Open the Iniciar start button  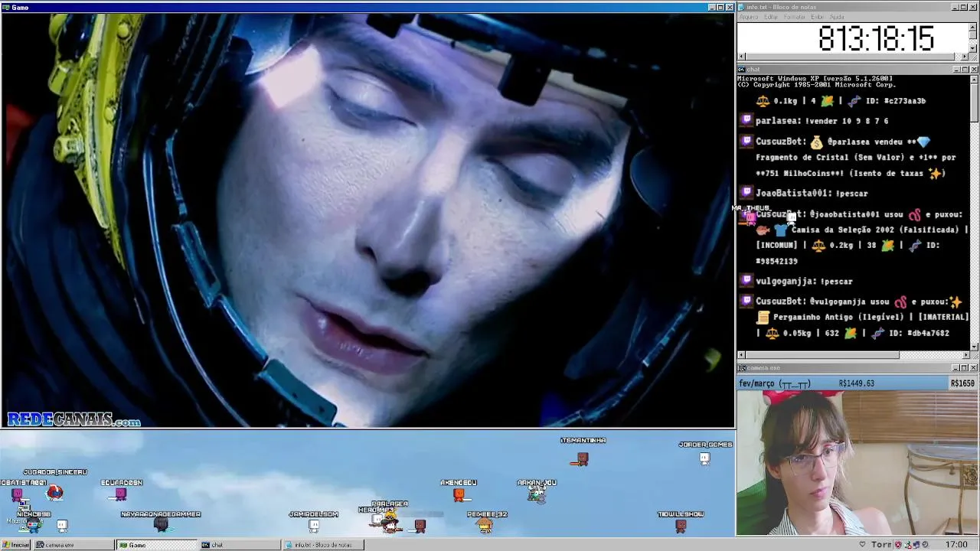pos(16,545)
